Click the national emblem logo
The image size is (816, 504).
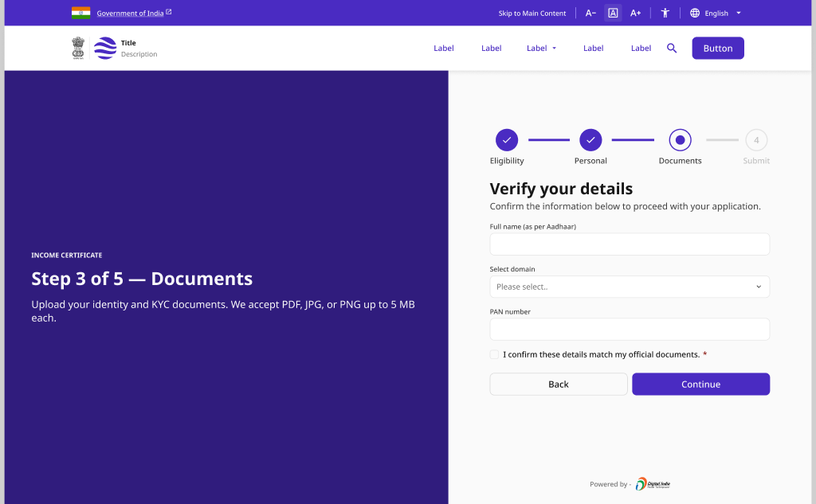78,49
